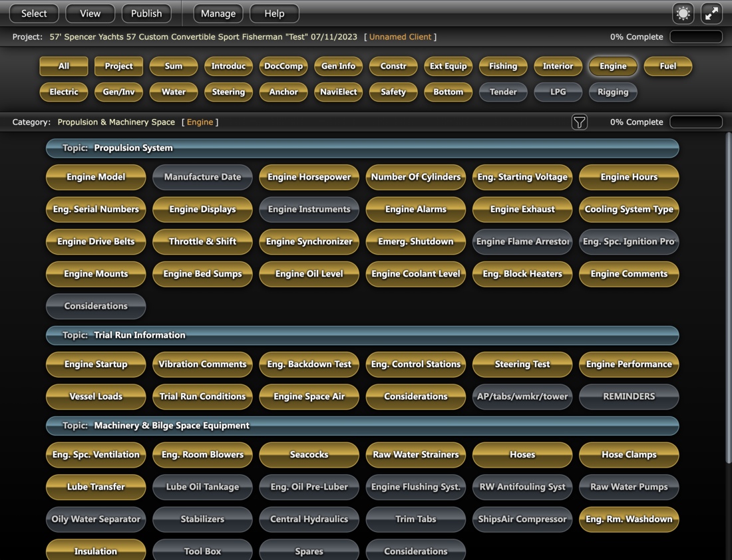Click Considerations under Propulsion System
Image resolution: width=732 pixels, height=560 pixels.
click(x=96, y=306)
